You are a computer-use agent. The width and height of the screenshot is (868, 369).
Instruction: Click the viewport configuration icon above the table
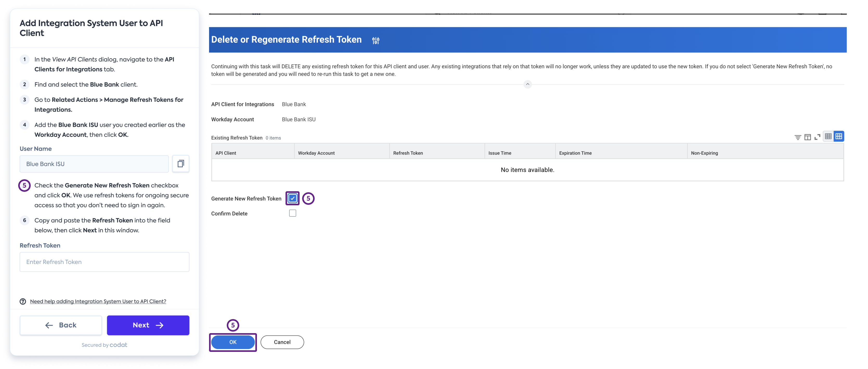click(808, 137)
